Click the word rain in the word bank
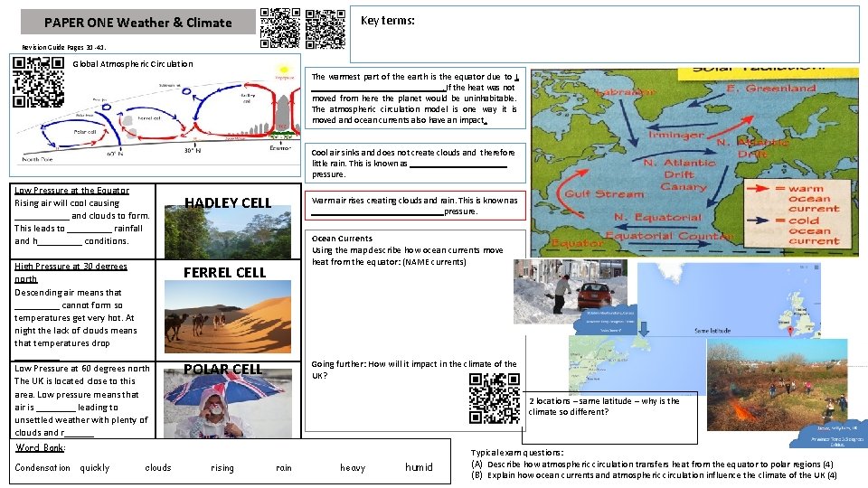Image resolution: width=868 pixels, height=488 pixels. 284,468
